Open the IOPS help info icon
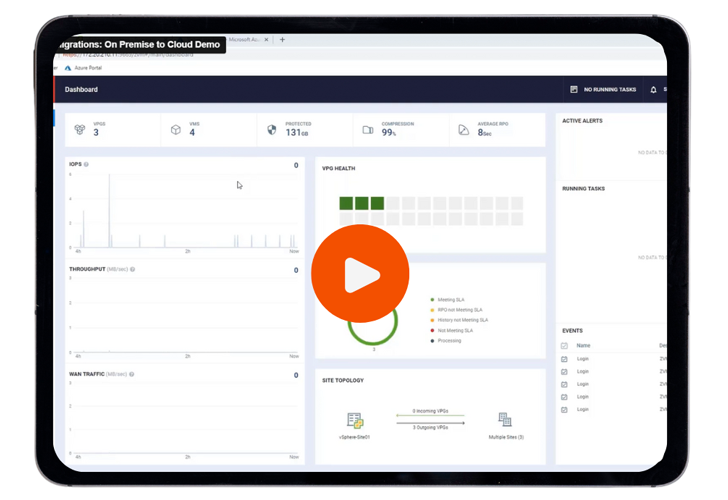Screen dimensions: 728x500 tap(87, 164)
